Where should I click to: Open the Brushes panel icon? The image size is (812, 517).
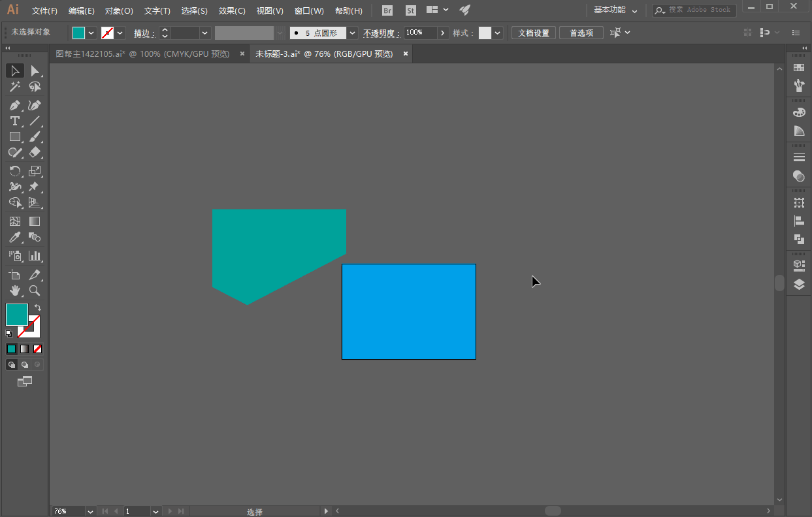tap(798, 86)
